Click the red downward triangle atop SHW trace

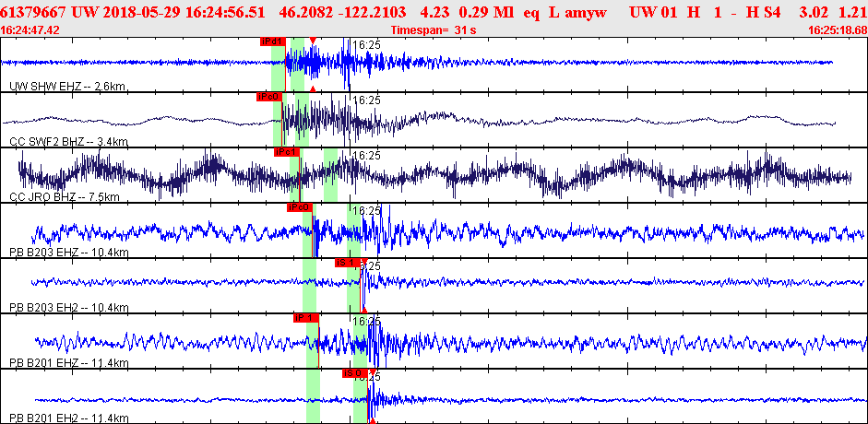click(313, 41)
